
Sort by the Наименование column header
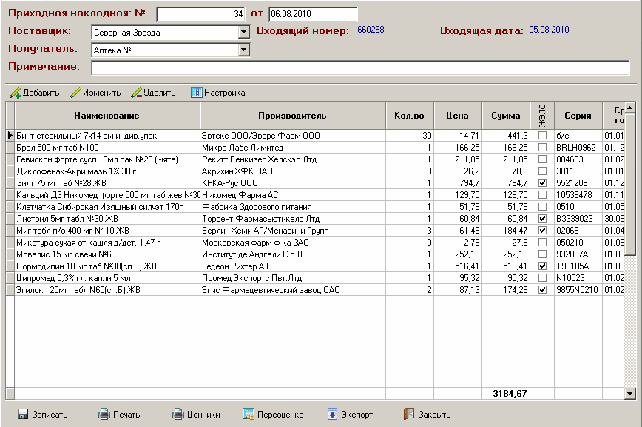[x=107, y=116]
